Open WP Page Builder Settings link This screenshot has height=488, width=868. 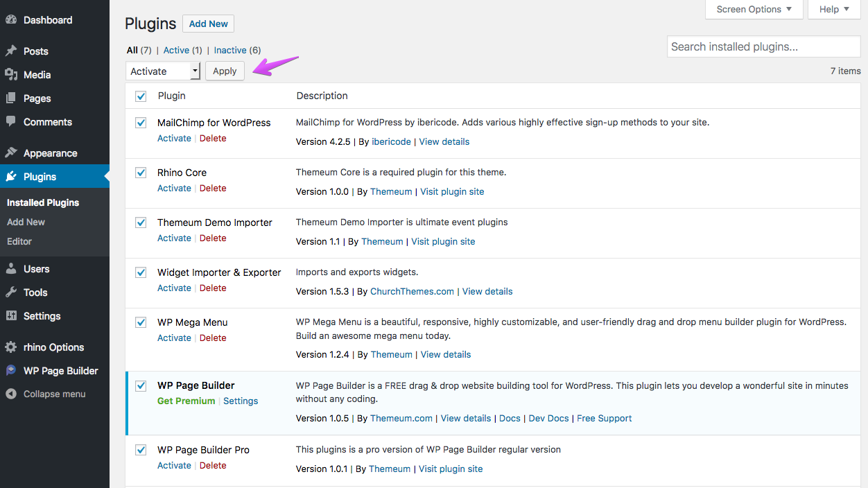point(241,401)
